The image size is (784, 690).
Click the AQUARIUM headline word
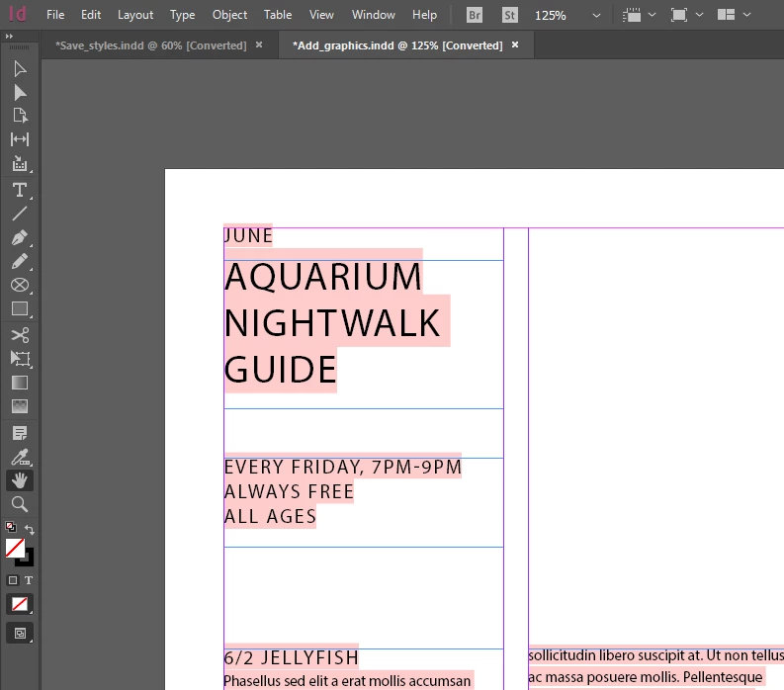pos(323,277)
